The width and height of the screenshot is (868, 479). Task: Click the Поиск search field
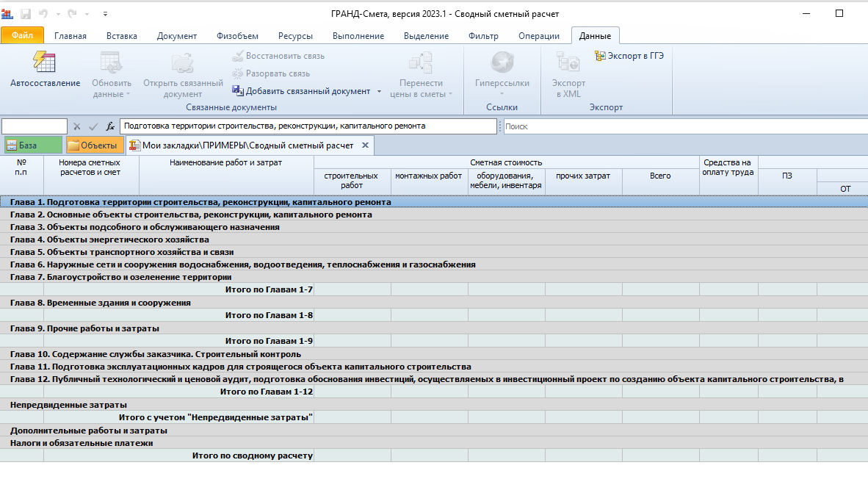(x=685, y=126)
